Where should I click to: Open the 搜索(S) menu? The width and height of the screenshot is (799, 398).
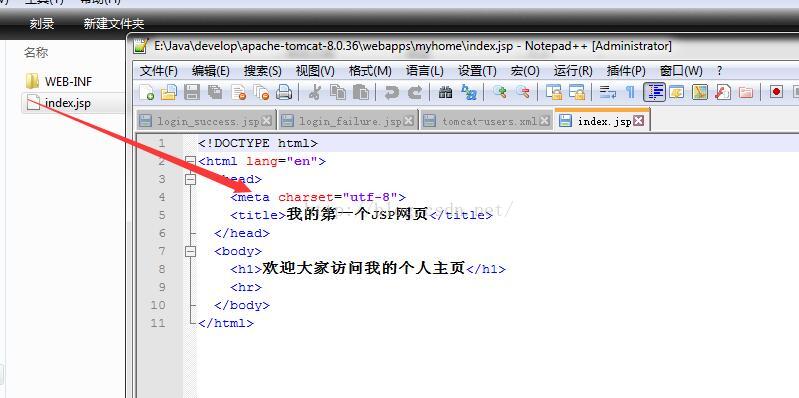262,71
